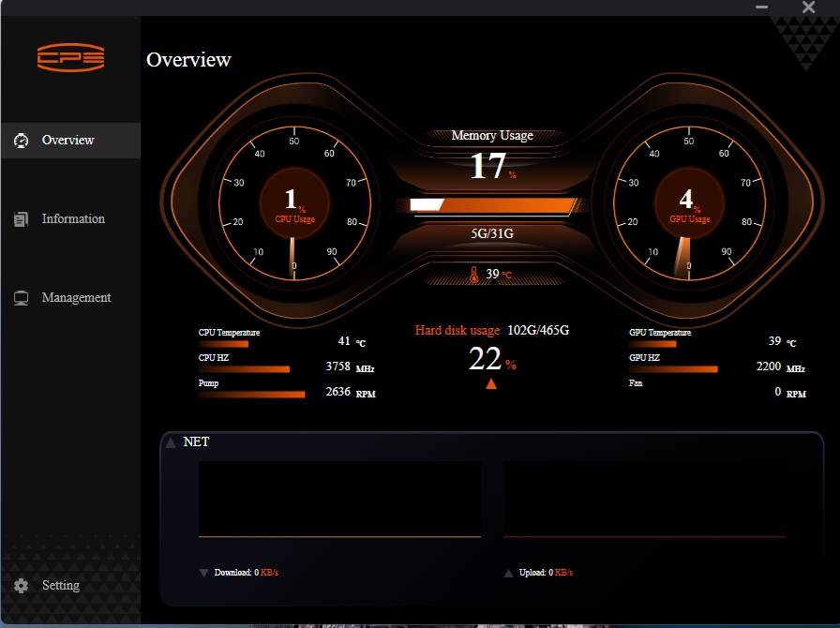Collapse the NET panel triangle
Screen dimensions: 840x628
click(171, 442)
